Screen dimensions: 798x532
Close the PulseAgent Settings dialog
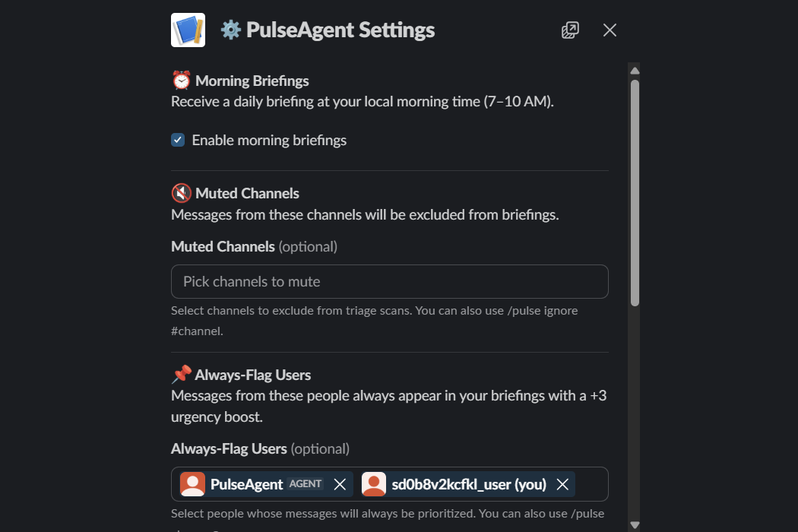coord(610,30)
